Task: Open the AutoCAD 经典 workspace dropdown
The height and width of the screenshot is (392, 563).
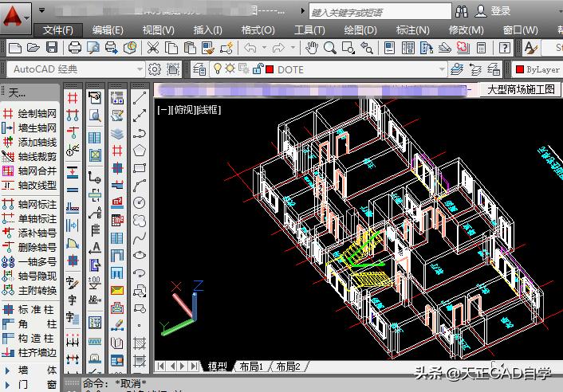Action: pos(140,69)
